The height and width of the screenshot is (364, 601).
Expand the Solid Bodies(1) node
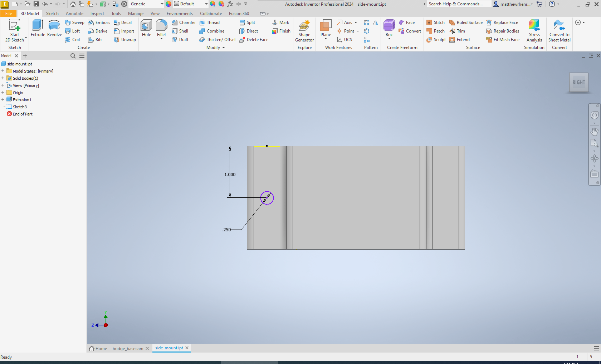click(3, 78)
